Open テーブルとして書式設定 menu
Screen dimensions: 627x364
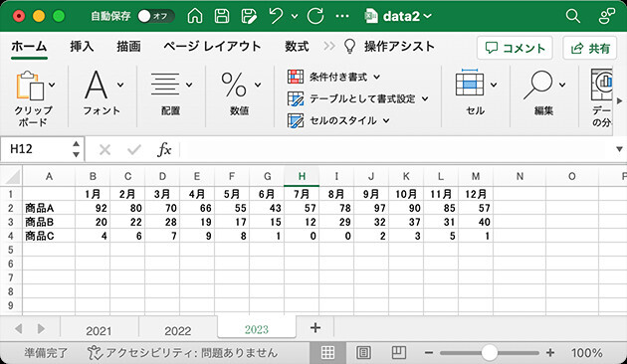coord(358,98)
